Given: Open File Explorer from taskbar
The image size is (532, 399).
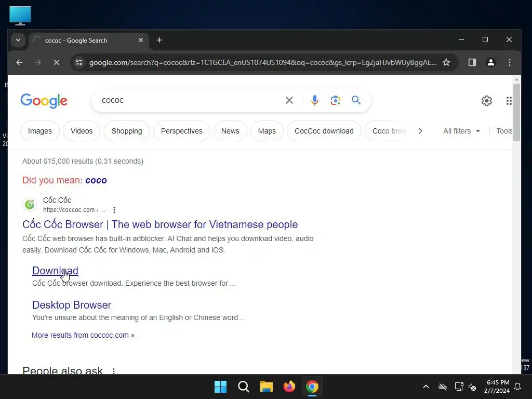Looking at the screenshot, I should click(267, 387).
